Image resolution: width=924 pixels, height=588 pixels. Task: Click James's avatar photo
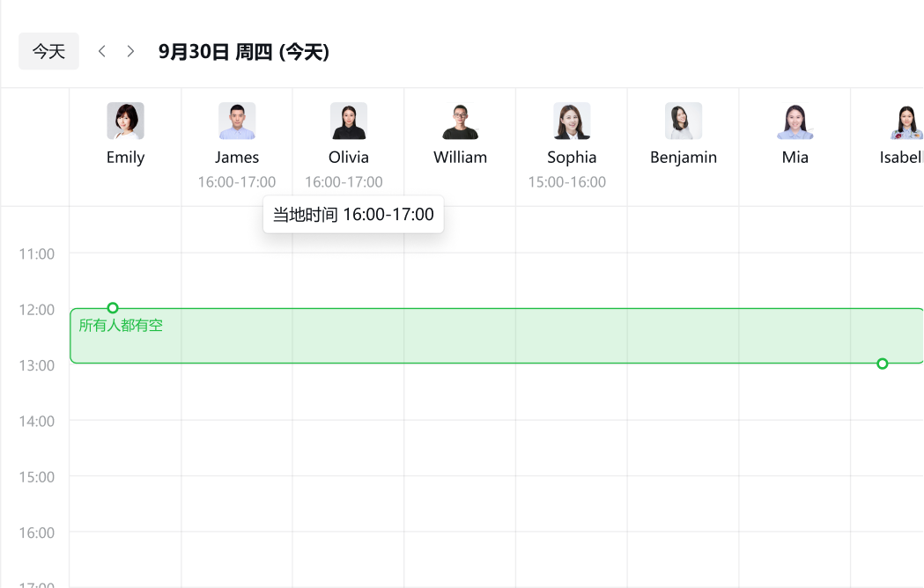pos(237,121)
